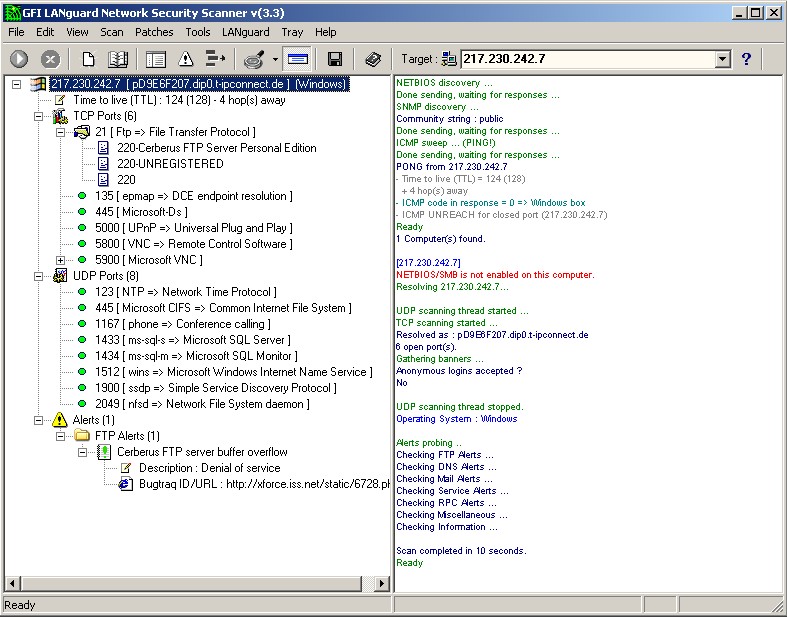Viewport: 787px width, 617px height.
Task: Start scanning with the play button
Action: [19, 59]
